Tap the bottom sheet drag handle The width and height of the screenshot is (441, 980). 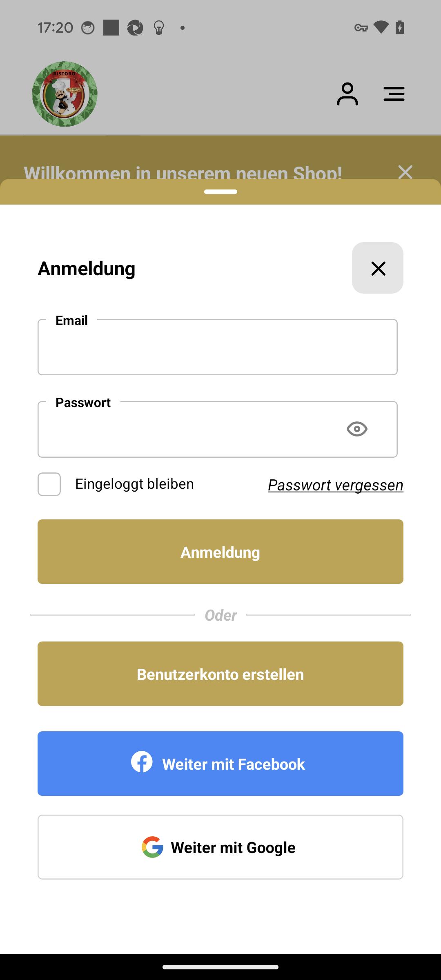(x=220, y=192)
